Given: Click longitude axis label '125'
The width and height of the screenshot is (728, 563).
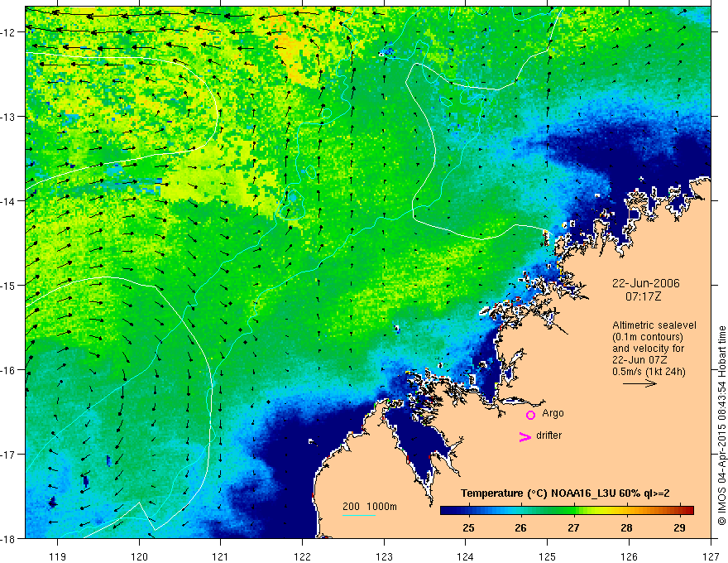Looking at the screenshot, I should pyautogui.click(x=548, y=556).
